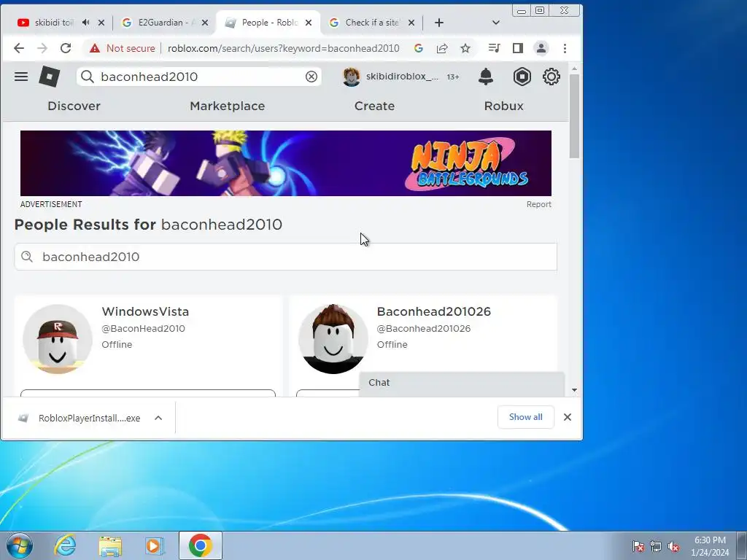This screenshot has height=560, width=747.
Task: Open Windows Media Player from taskbar
Action: (x=155, y=545)
